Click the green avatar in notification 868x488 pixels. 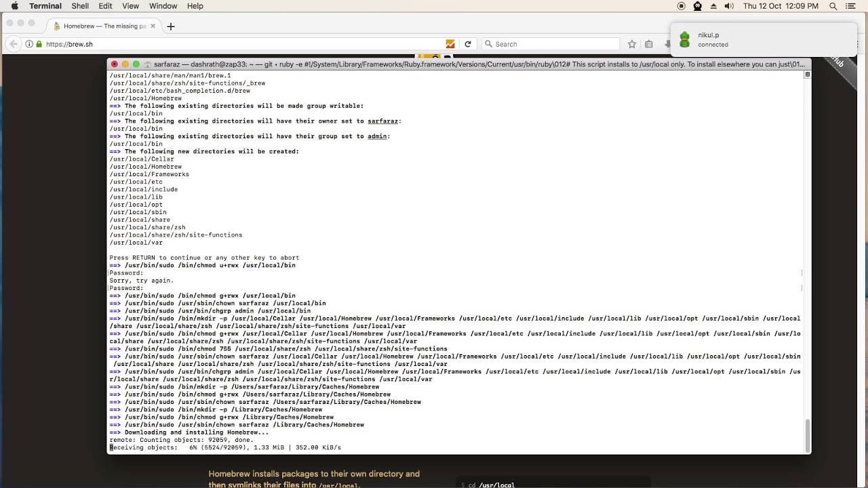(x=684, y=39)
